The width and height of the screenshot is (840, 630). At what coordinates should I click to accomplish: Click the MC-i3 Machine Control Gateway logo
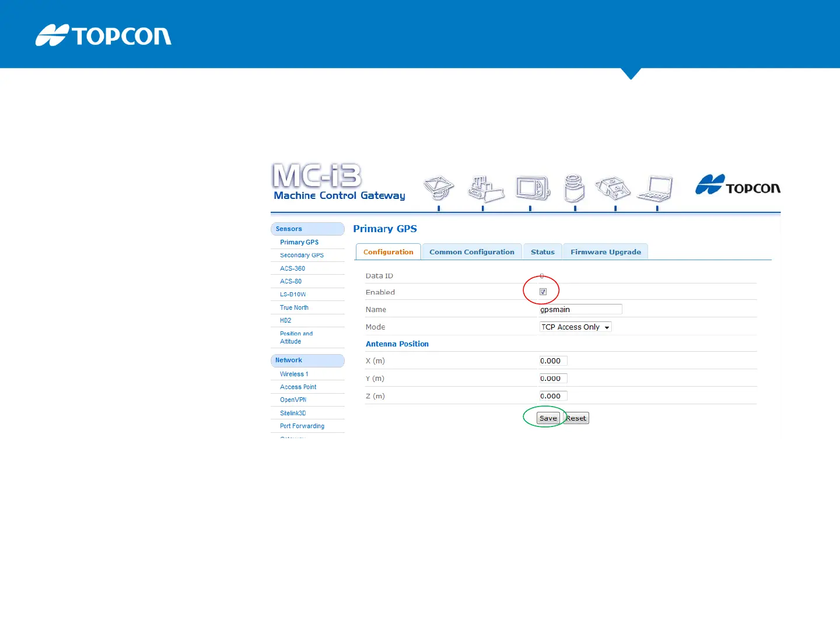(x=339, y=182)
